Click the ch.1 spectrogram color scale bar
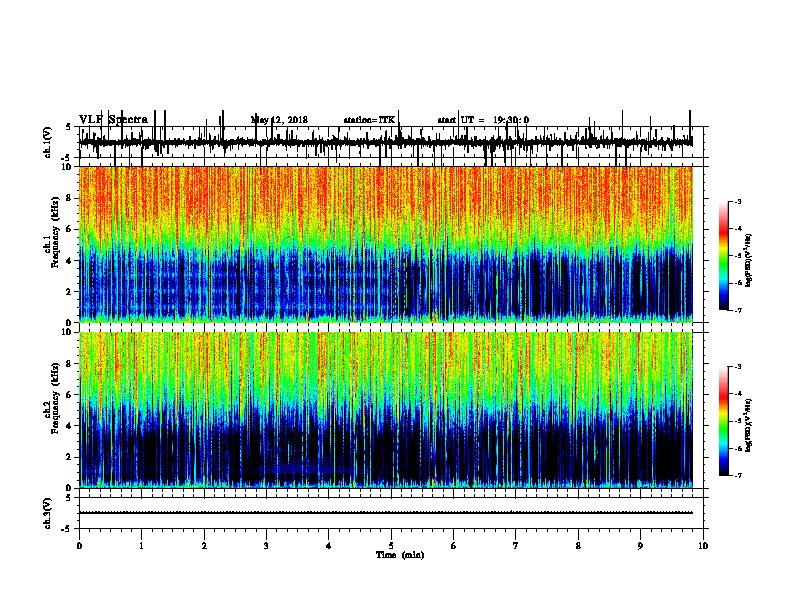This screenshot has width=792, height=612. coord(724,256)
